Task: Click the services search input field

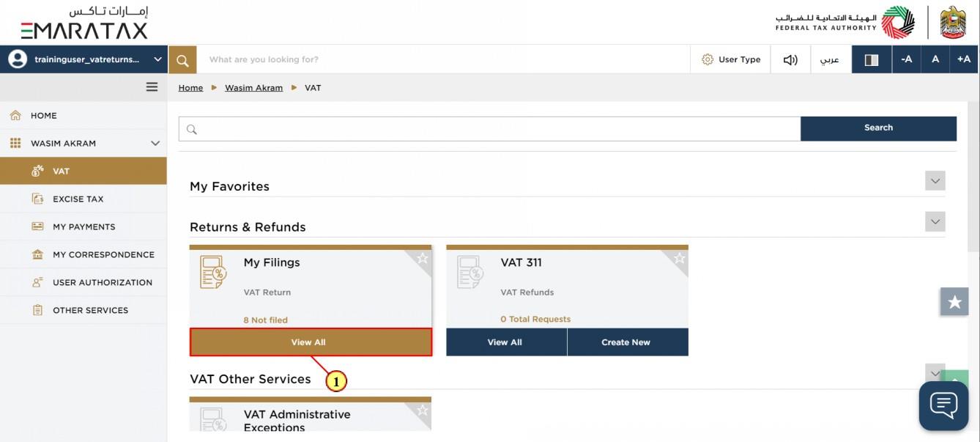Action: [x=489, y=128]
